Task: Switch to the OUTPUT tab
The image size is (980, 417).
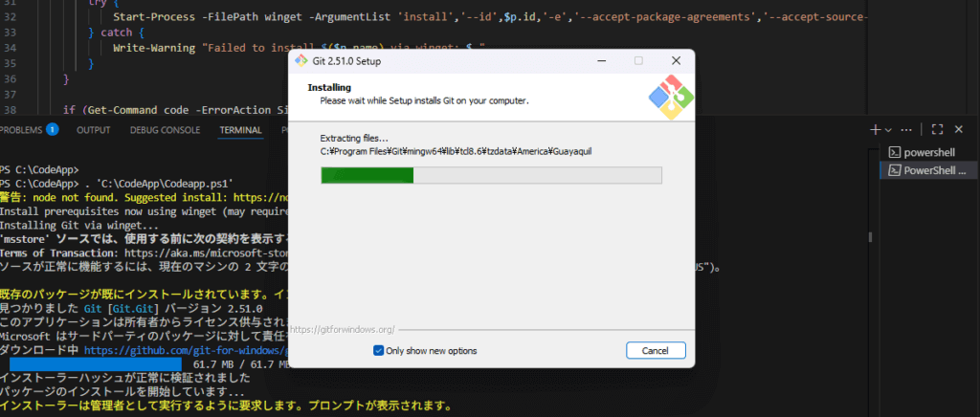Action: click(x=93, y=130)
